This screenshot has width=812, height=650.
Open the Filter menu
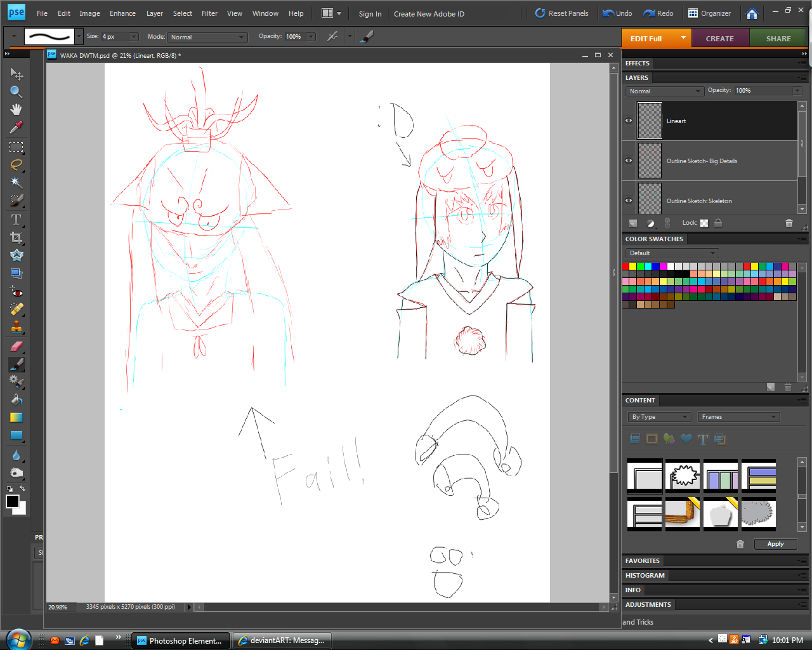209,13
